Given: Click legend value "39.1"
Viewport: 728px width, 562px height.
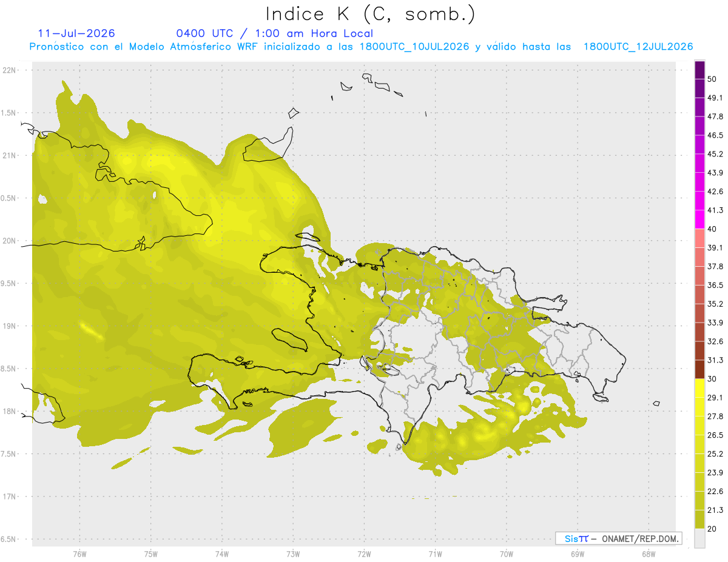Looking at the screenshot, I should [715, 248].
